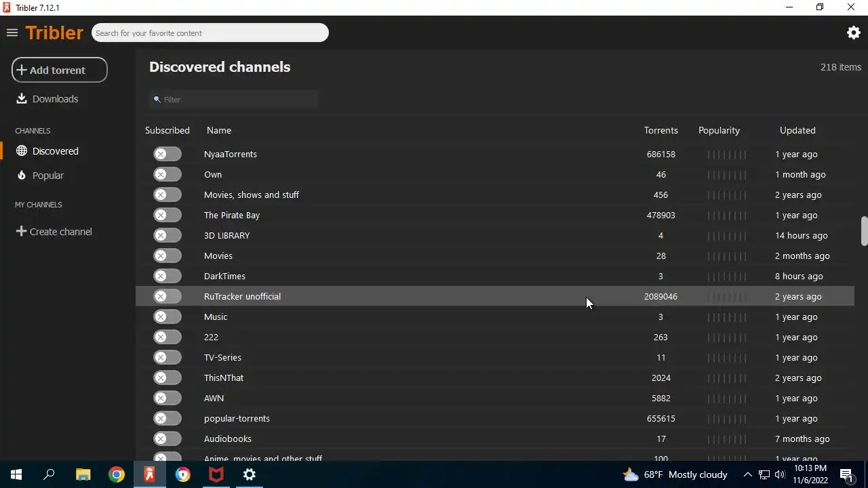Open NyaaTorrents channel name
The height and width of the screenshot is (488, 868).
(x=231, y=154)
